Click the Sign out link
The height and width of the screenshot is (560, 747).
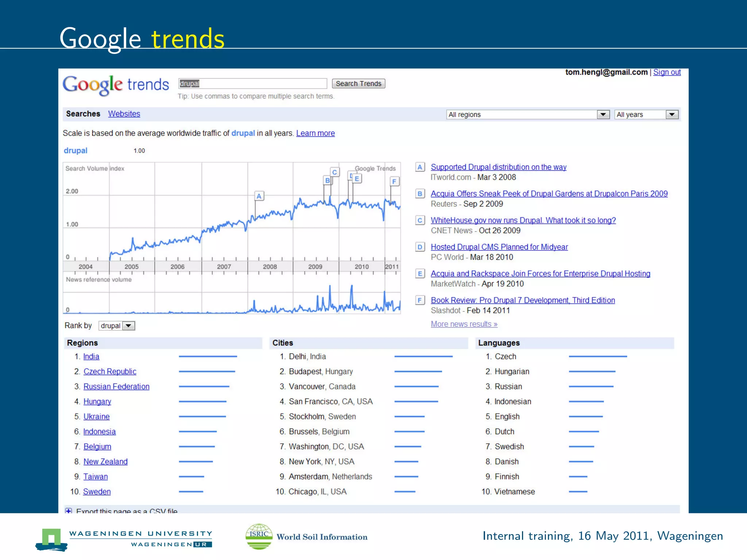point(667,72)
